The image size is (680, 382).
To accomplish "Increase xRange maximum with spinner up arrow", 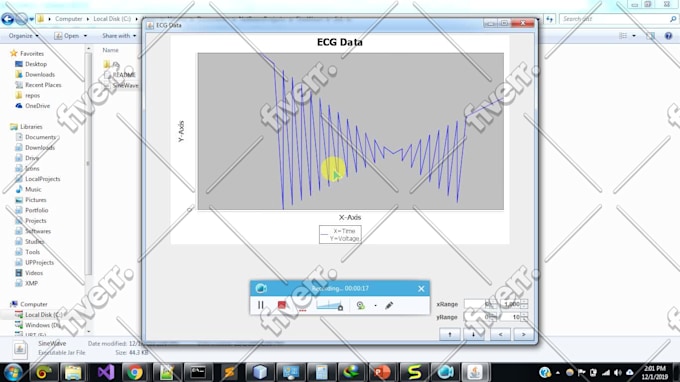I will coord(524,302).
